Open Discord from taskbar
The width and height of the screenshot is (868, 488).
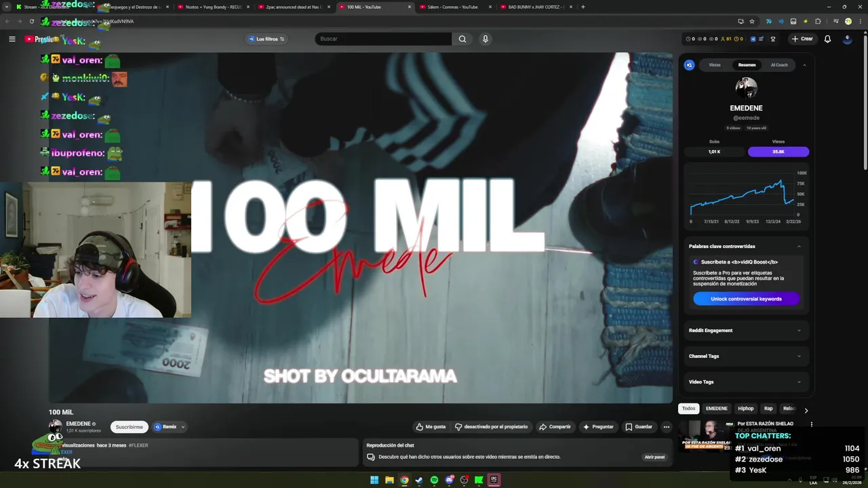[449, 480]
